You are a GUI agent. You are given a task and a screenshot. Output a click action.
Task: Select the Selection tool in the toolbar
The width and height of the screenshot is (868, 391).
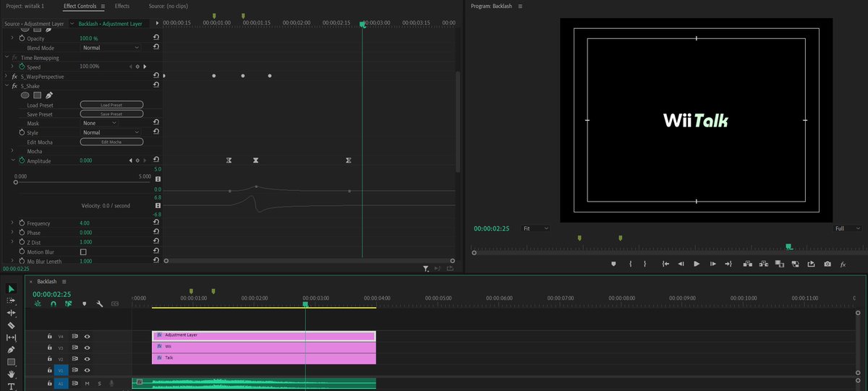[x=11, y=288]
